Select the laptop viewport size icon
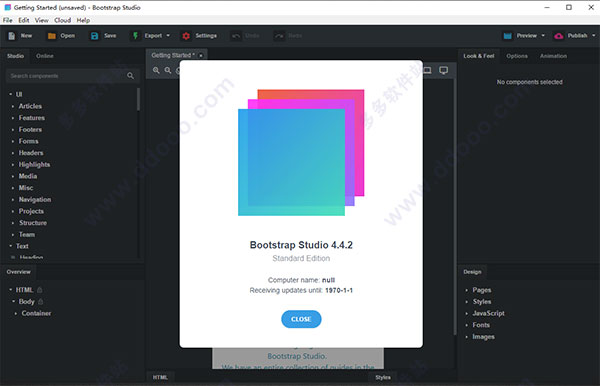600x386 pixels. pyautogui.click(x=427, y=70)
